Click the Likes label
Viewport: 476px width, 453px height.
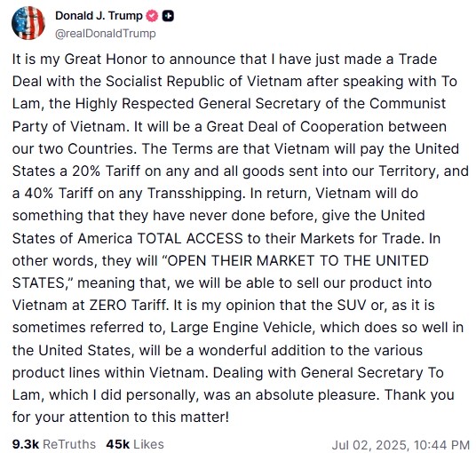[149, 444]
